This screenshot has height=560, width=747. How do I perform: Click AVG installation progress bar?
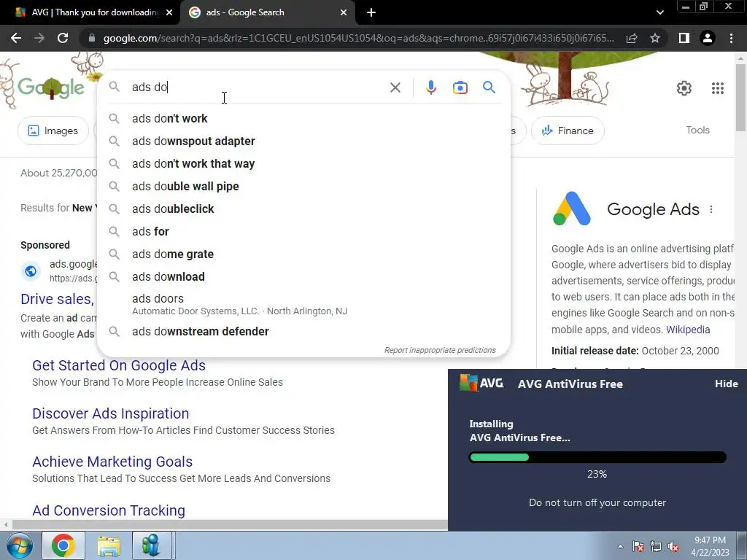597,458
